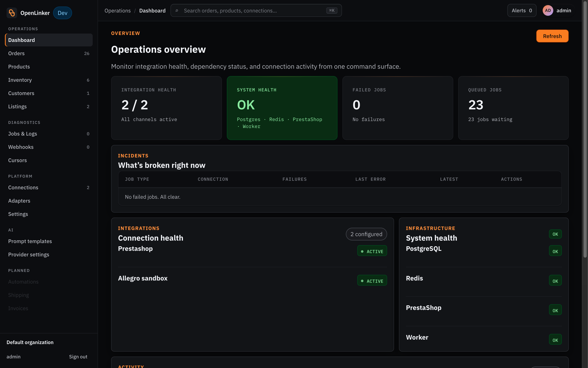Open Provider settings
Screen dimensions: 588x368
(49, 255)
